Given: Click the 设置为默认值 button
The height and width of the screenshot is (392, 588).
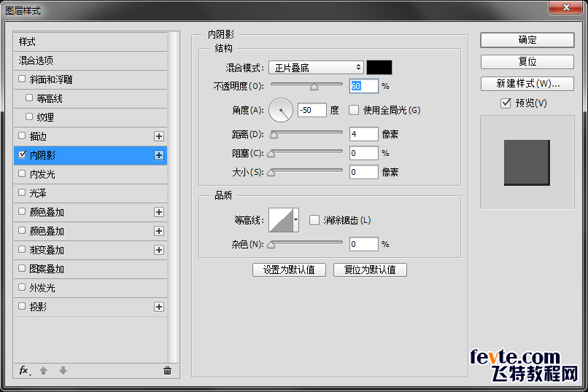Looking at the screenshot, I should pyautogui.click(x=289, y=270).
